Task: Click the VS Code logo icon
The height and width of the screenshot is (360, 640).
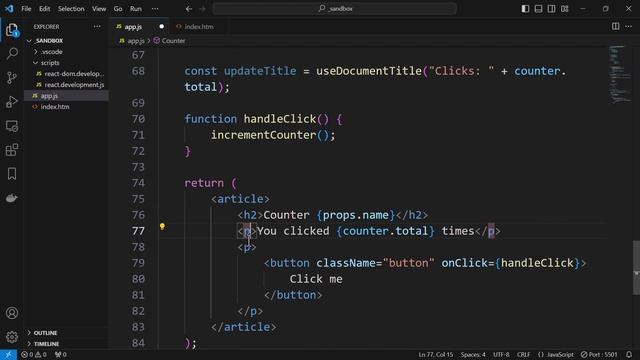Action: click(9, 8)
